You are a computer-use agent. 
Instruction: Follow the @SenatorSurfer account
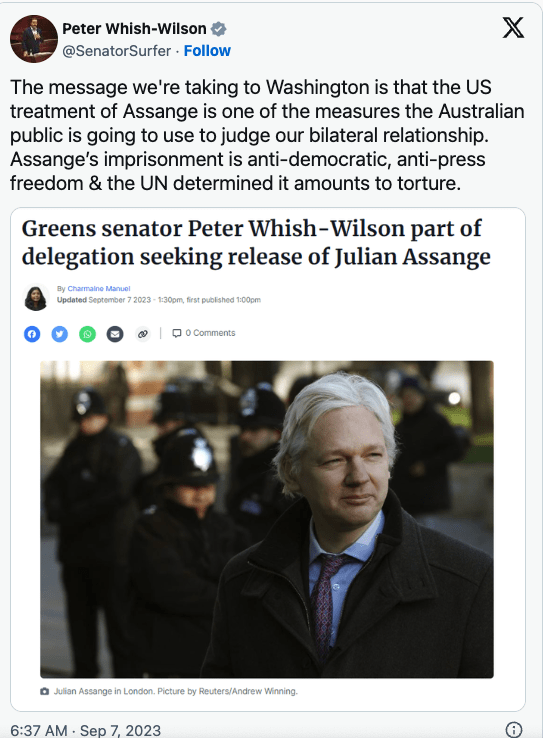coord(207,50)
